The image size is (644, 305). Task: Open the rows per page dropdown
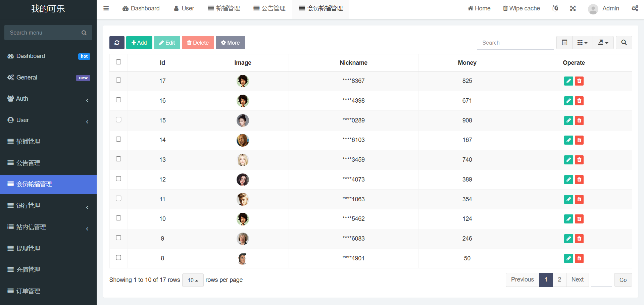193,280
